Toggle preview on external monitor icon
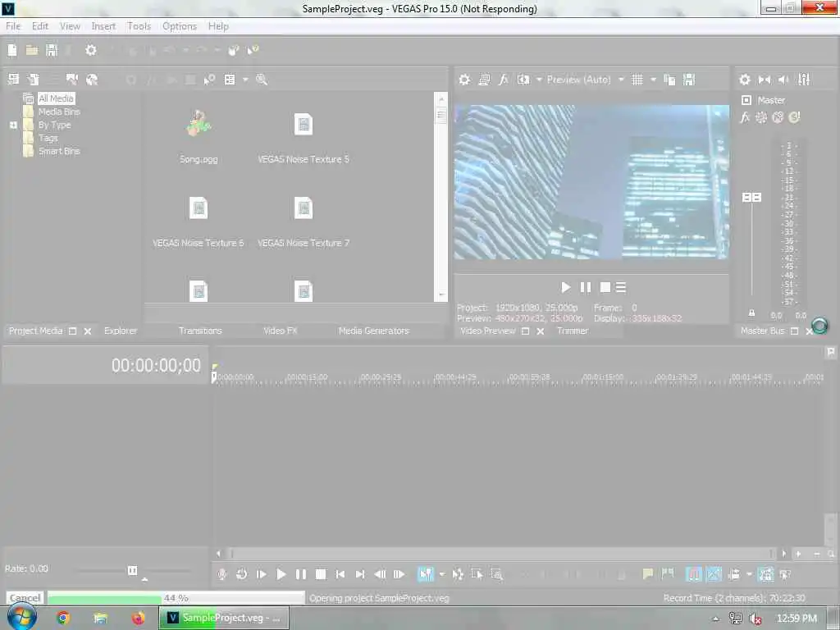This screenshot has width=840, height=630. coord(484,80)
